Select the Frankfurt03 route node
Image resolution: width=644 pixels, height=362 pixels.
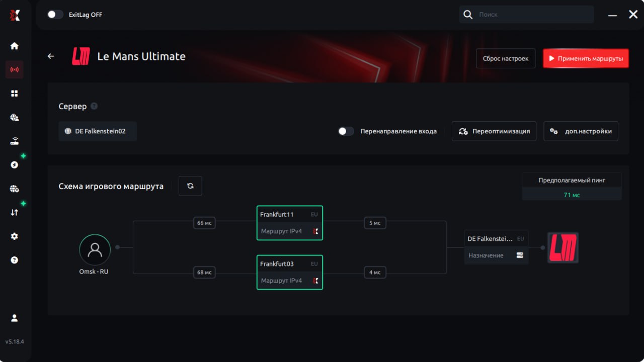click(x=290, y=272)
